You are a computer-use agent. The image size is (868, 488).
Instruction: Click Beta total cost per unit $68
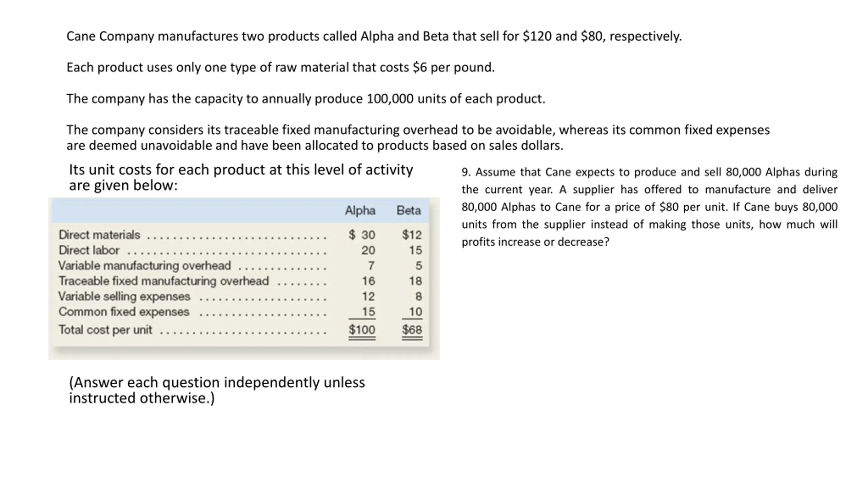click(x=412, y=330)
